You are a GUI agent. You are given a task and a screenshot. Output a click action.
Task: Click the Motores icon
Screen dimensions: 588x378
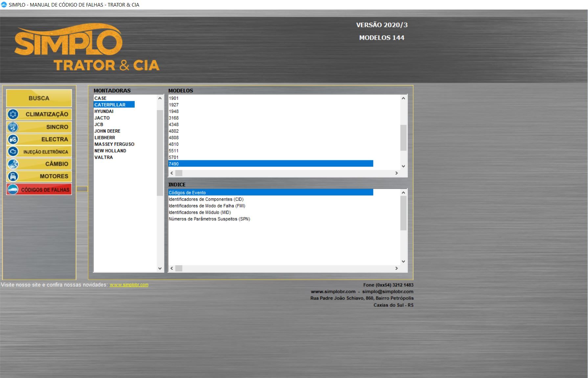13,176
